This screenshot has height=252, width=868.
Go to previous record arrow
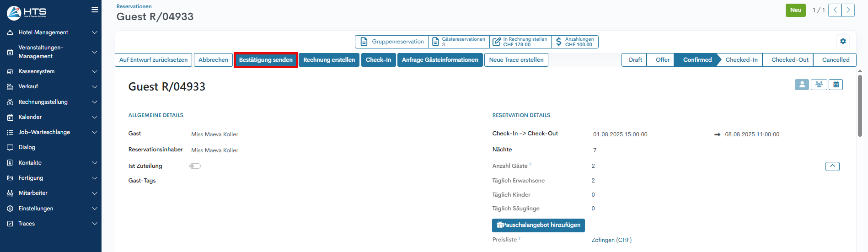[835, 10]
